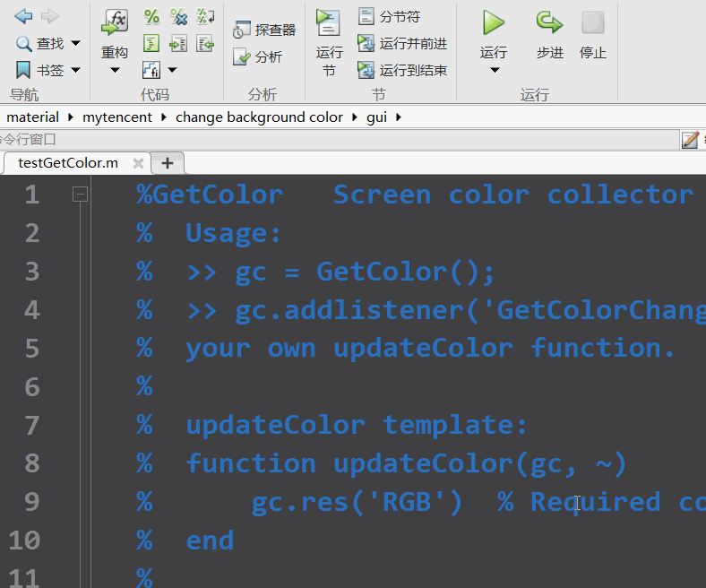Click the 运行节 run section button

[329, 43]
